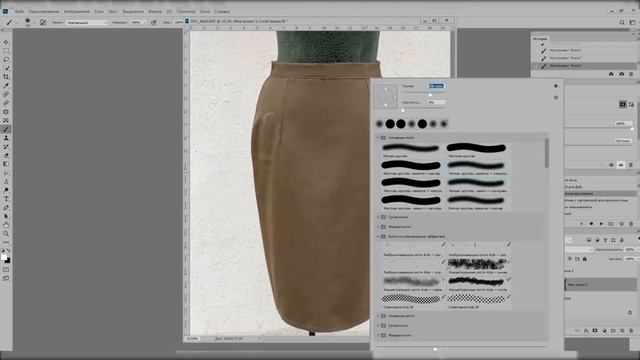640x360 pixels.
Task: Select the Move tool
Action: (6, 42)
